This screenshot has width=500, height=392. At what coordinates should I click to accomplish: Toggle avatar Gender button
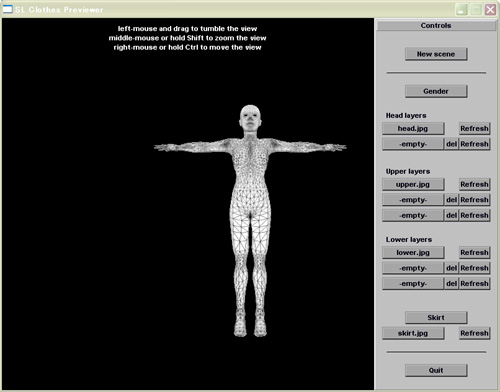(x=436, y=91)
